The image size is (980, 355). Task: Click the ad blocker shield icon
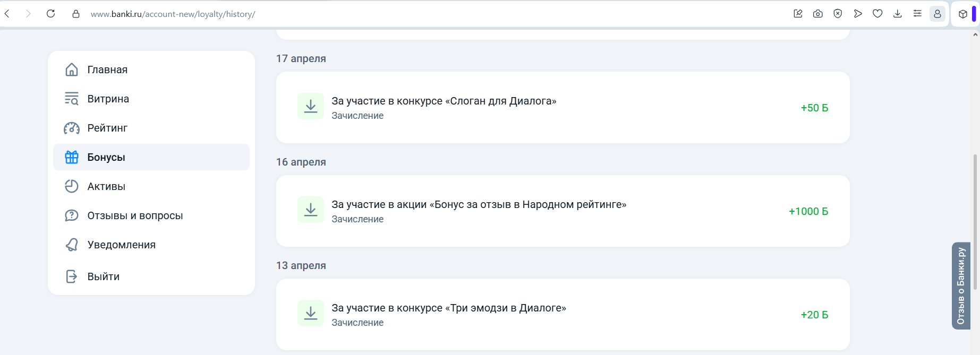(838, 14)
